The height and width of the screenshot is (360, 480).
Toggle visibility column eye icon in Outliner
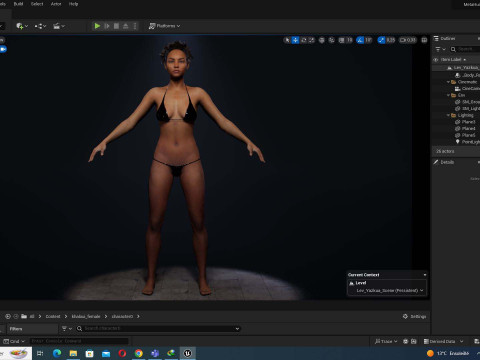[x=435, y=60]
